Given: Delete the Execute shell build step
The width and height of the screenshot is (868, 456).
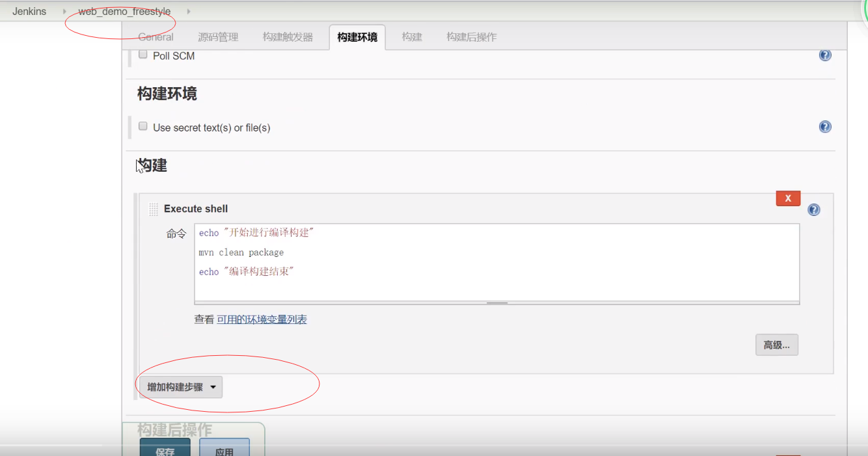Looking at the screenshot, I should pos(788,198).
